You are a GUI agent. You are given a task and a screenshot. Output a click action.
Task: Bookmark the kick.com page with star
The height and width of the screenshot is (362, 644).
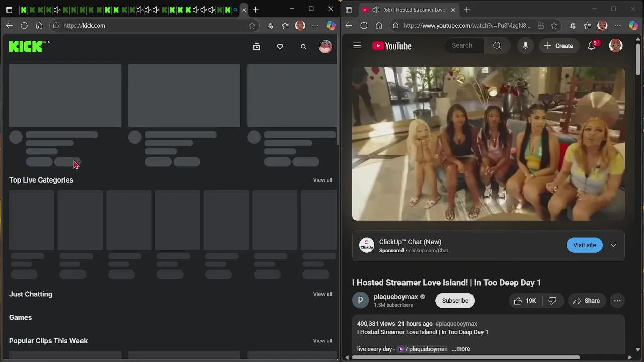tap(252, 25)
